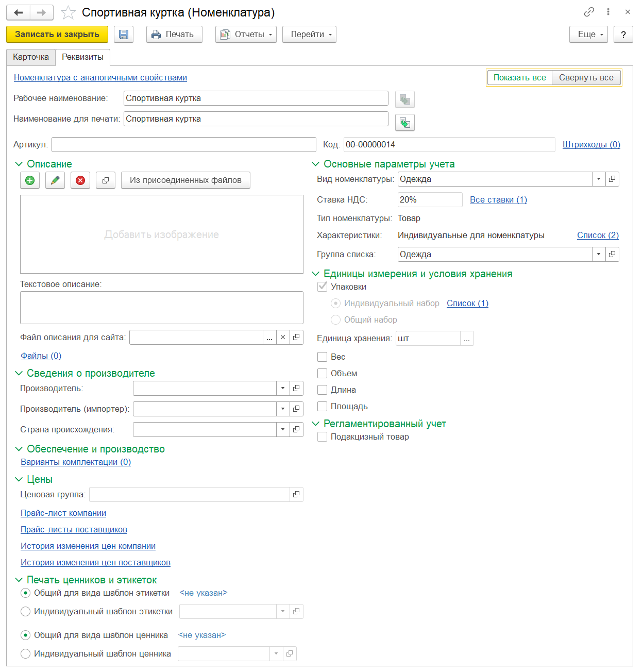Open the Вид номенклатуры dropdown list

(598, 179)
